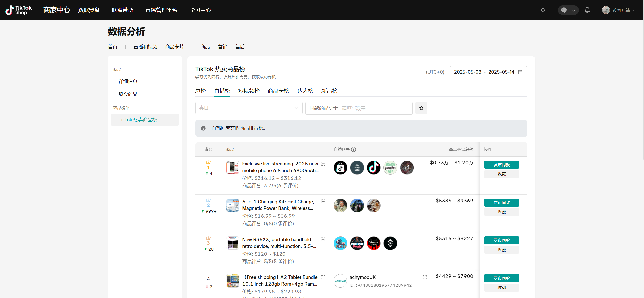Open 数据罗盘 in top navigation
Viewport: 644px width, 298px height.
click(89, 10)
